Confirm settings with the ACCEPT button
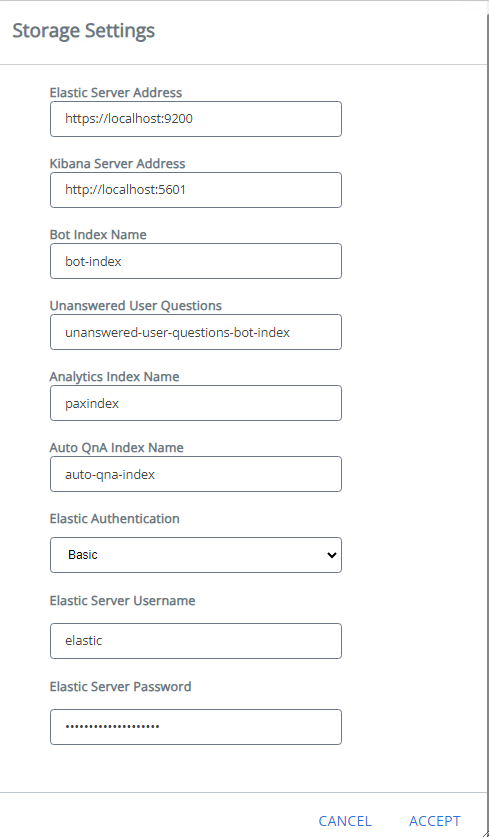Image resolution: width=489 pixels, height=837 pixels. coord(435,821)
